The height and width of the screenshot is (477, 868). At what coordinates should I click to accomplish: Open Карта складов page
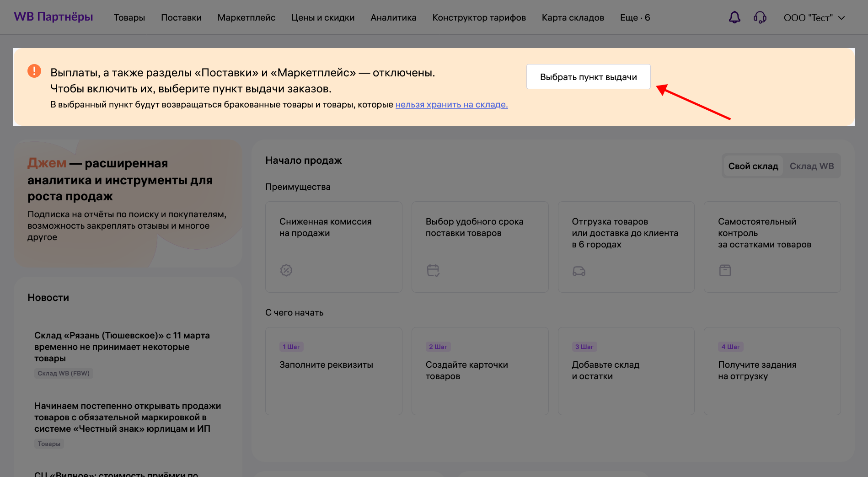[x=573, y=17]
